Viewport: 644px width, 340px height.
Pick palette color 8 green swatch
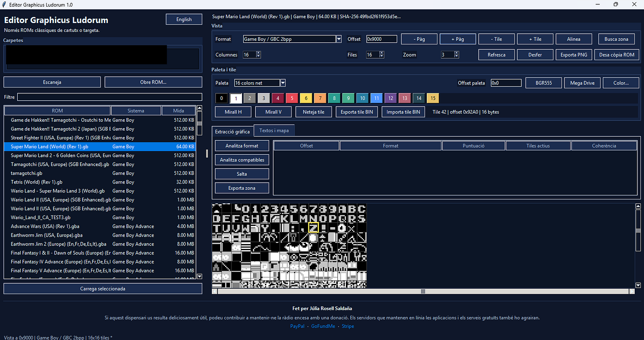(334, 98)
